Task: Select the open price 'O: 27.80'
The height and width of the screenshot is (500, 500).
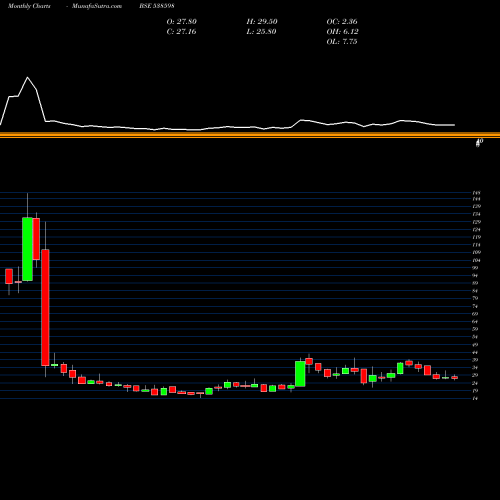Action: point(182,22)
